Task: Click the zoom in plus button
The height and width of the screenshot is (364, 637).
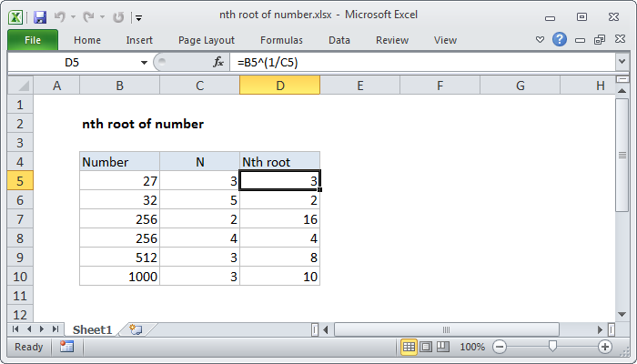Action: point(604,347)
